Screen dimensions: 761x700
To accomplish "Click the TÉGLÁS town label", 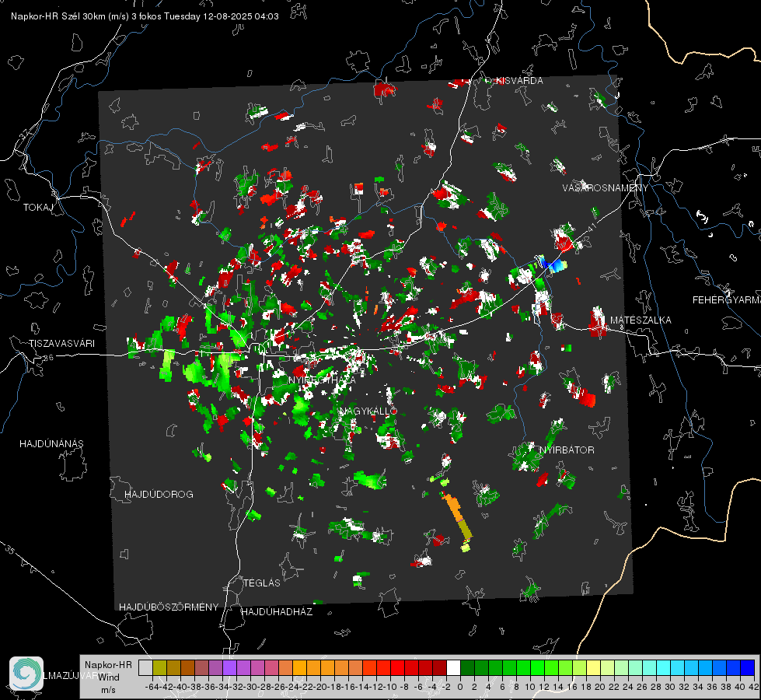I will point(262,583).
